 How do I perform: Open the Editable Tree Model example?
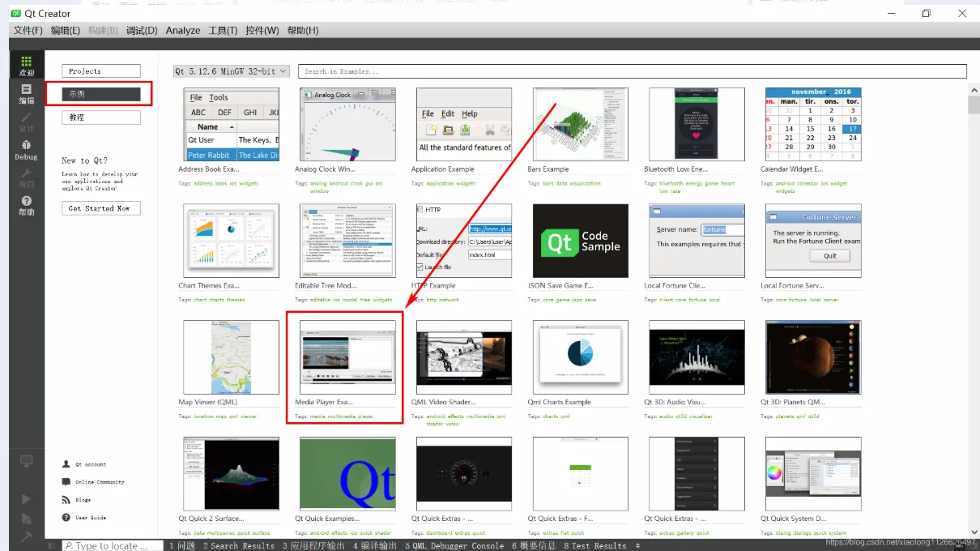point(347,241)
